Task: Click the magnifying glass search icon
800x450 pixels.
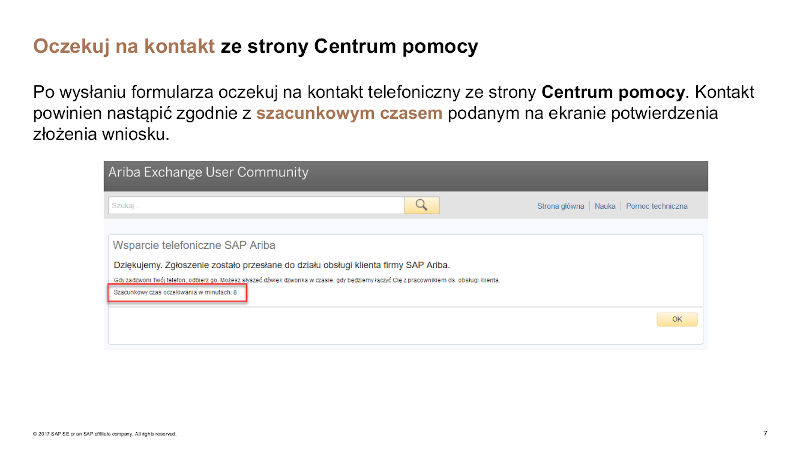Action: pos(421,205)
